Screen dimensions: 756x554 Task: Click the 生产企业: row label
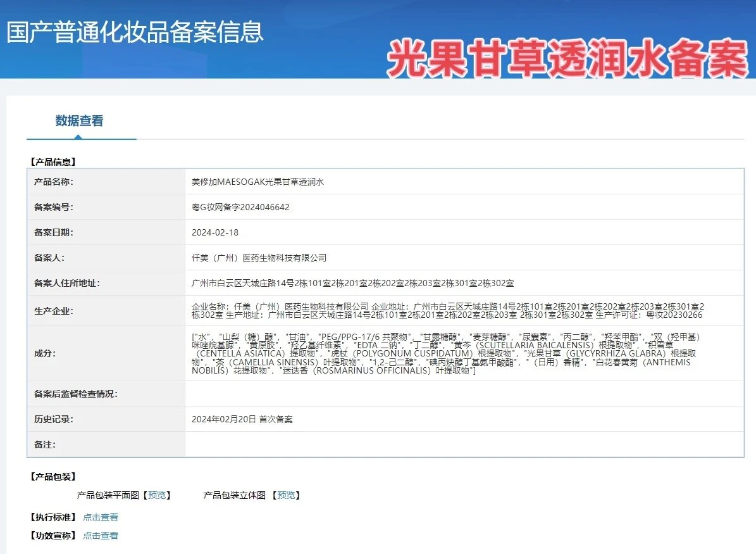tap(54, 312)
